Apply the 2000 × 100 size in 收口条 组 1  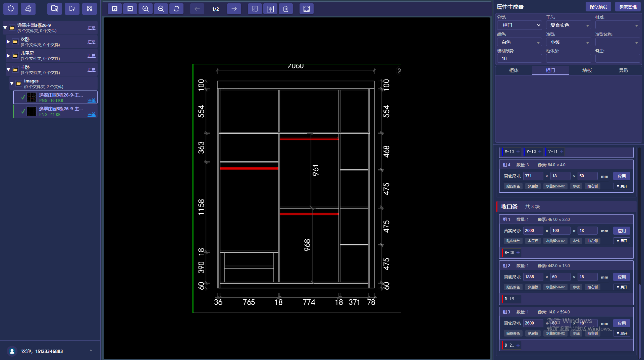pos(622,231)
